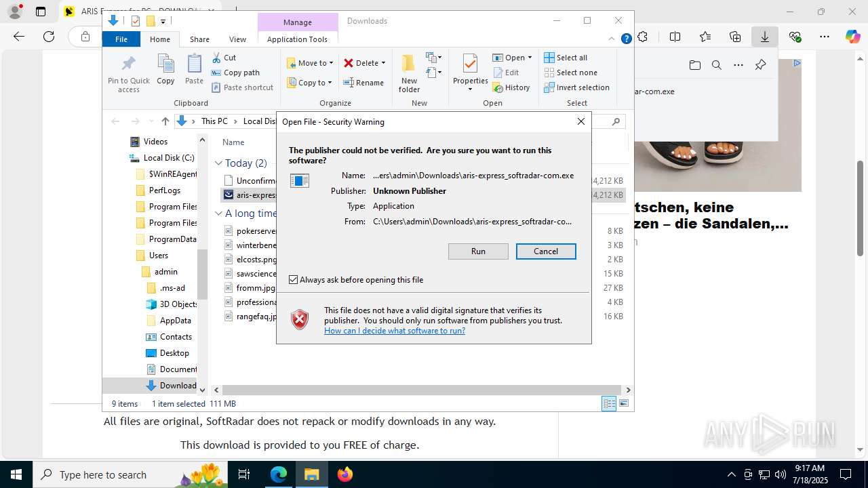Toggle Always ask before opening this file
Image resolution: width=868 pixels, height=488 pixels.
point(293,280)
